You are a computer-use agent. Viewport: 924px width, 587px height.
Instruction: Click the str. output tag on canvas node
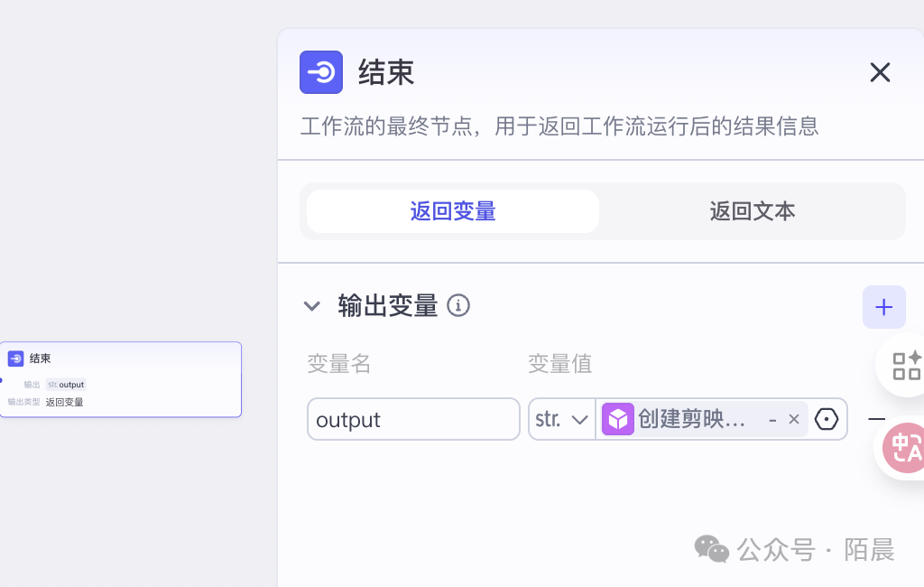click(x=66, y=385)
